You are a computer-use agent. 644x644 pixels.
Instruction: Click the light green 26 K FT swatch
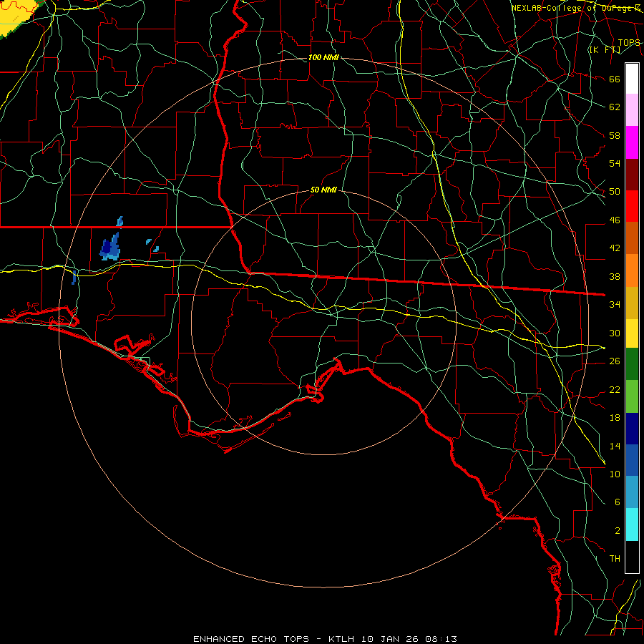(632, 396)
